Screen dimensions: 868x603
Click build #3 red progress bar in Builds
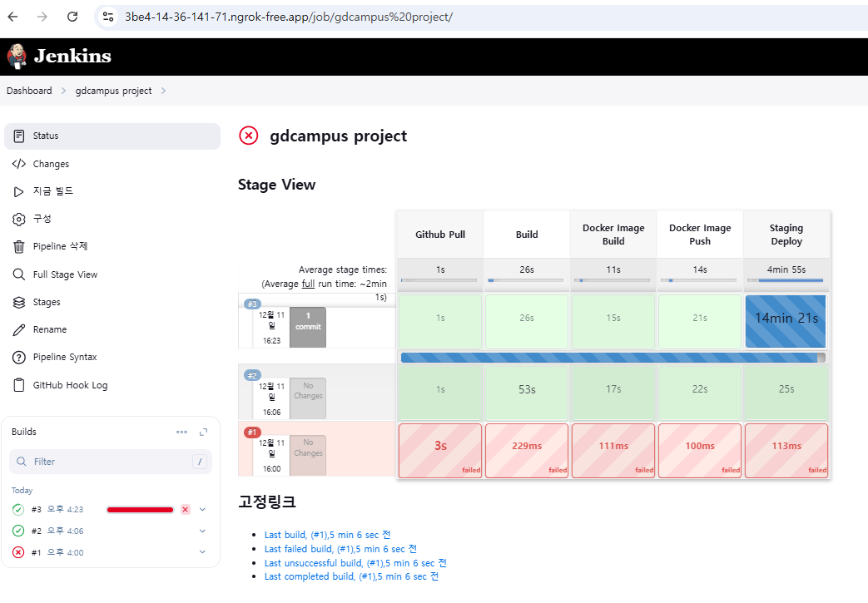pos(140,510)
